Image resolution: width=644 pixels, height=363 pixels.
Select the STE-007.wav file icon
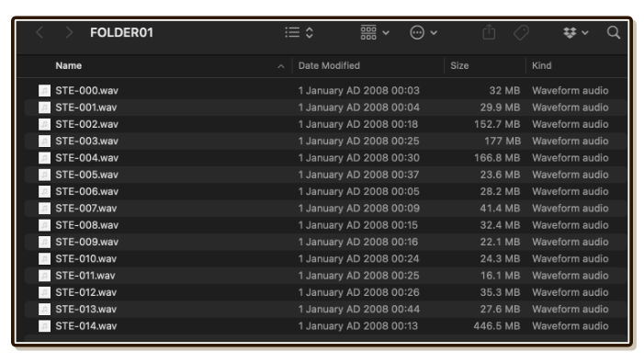[x=44, y=209]
